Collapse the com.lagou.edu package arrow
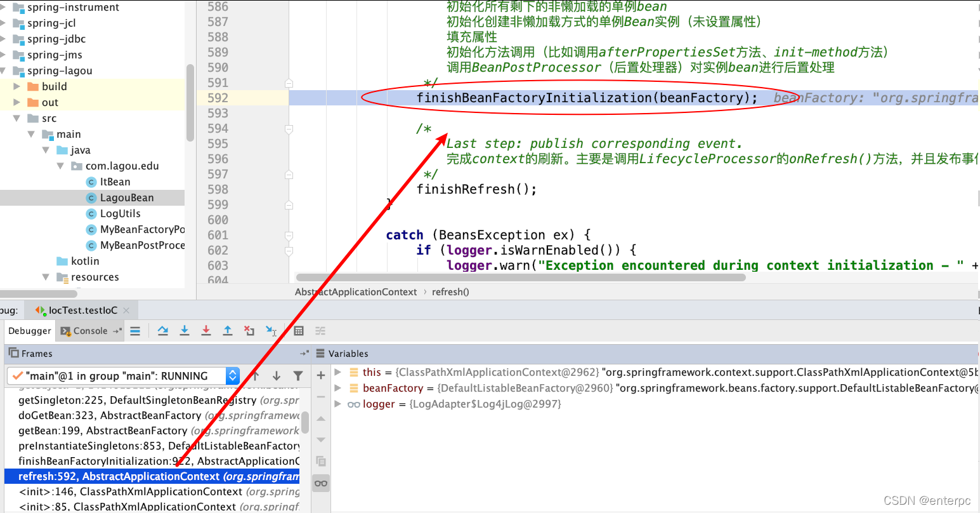The height and width of the screenshot is (513, 980). point(60,166)
